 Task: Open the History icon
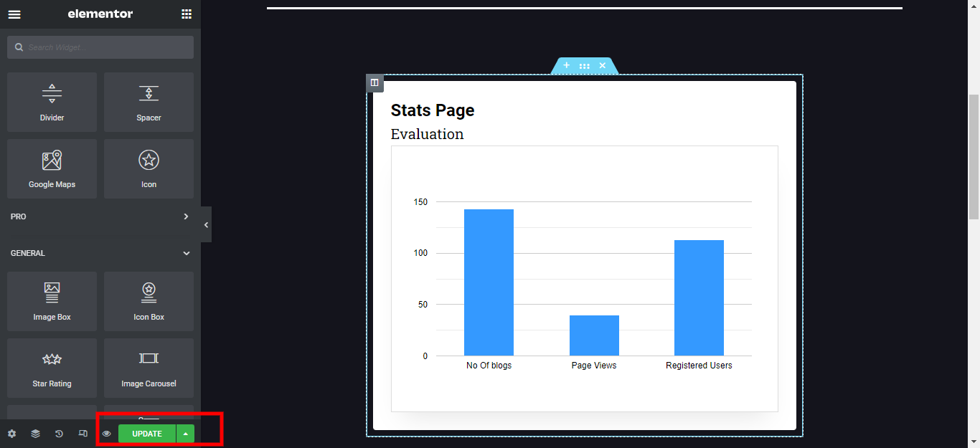pos(60,434)
